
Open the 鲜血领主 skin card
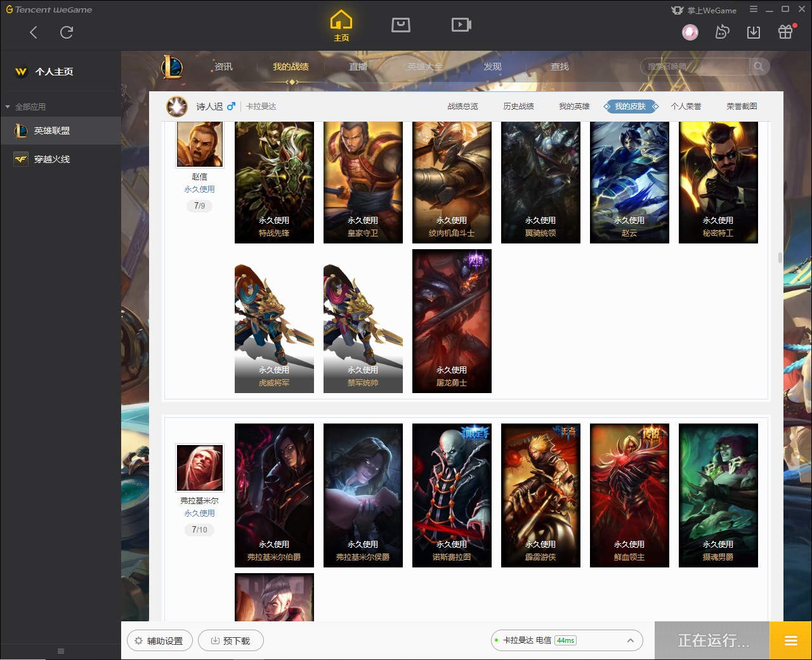[x=629, y=495]
